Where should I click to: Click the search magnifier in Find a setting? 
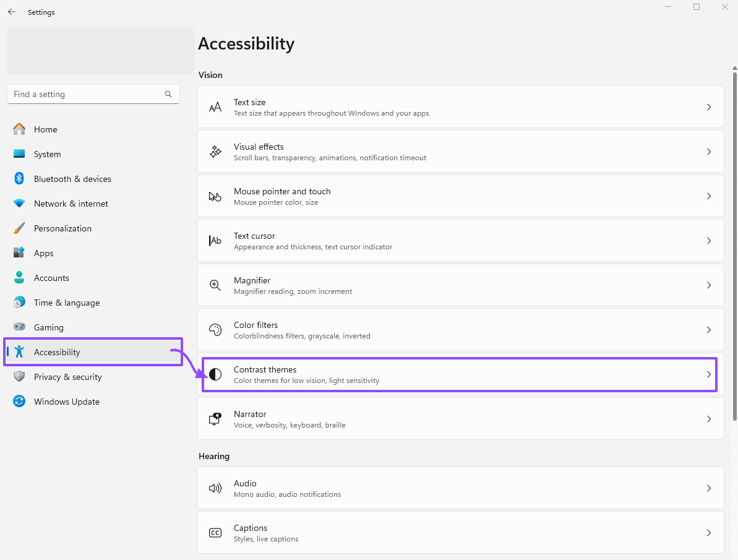coord(168,94)
